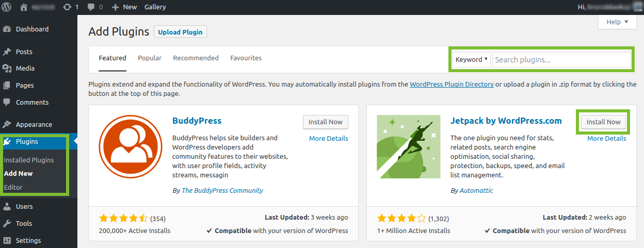644x248 pixels.
Task: Select the Favourites tab
Action: point(246,58)
